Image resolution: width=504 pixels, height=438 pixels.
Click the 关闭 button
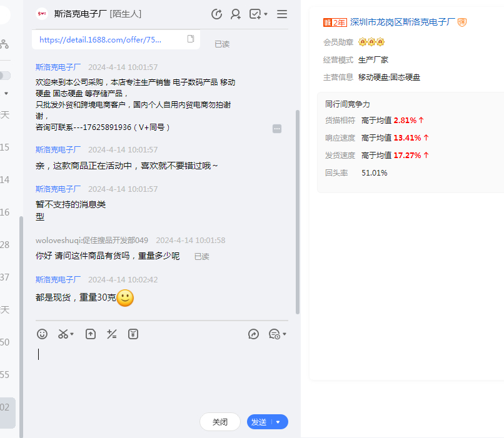(220, 422)
